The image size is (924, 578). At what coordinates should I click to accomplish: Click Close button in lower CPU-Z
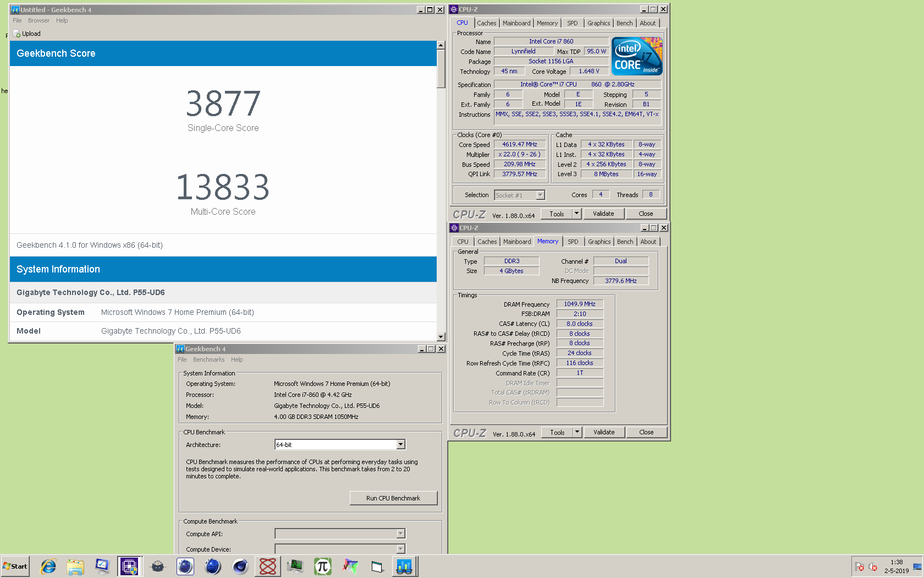[646, 432]
